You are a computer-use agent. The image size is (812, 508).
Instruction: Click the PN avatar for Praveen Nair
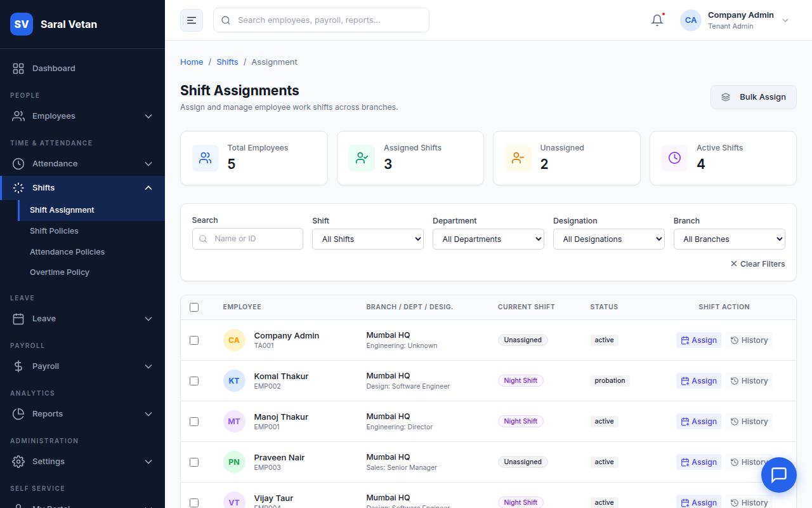point(234,462)
